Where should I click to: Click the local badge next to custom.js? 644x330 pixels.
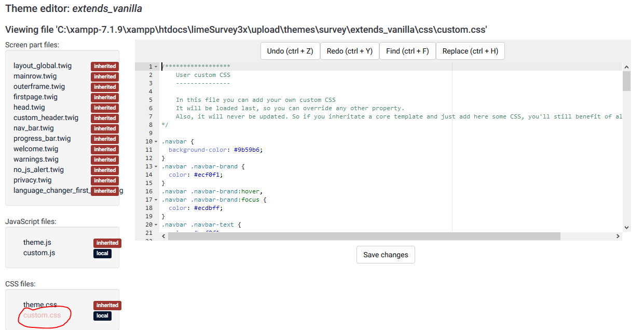click(x=102, y=254)
